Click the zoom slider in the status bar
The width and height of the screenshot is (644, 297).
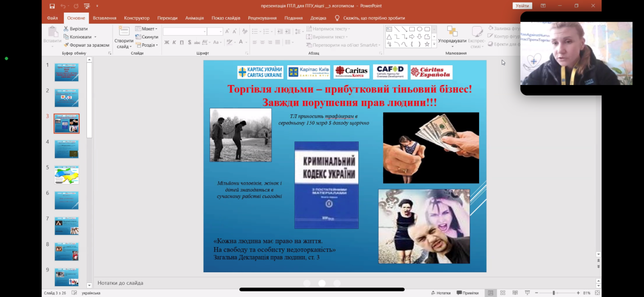click(x=554, y=293)
